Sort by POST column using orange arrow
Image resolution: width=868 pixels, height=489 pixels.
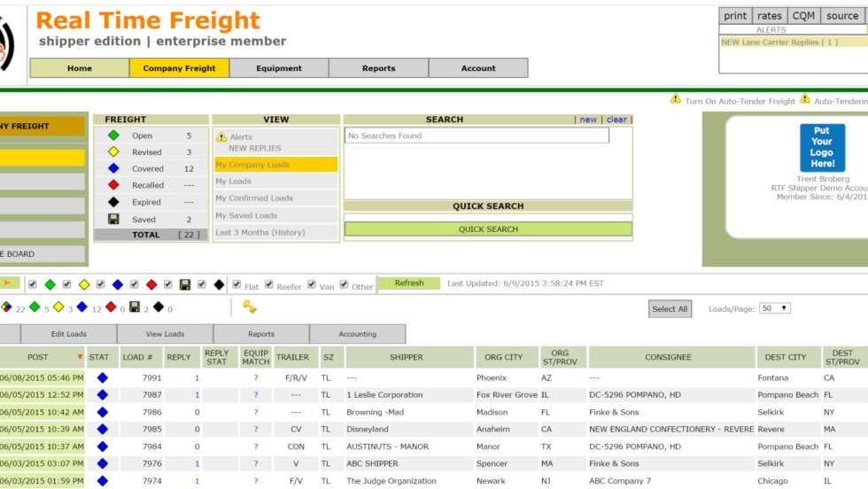(80, 357)
